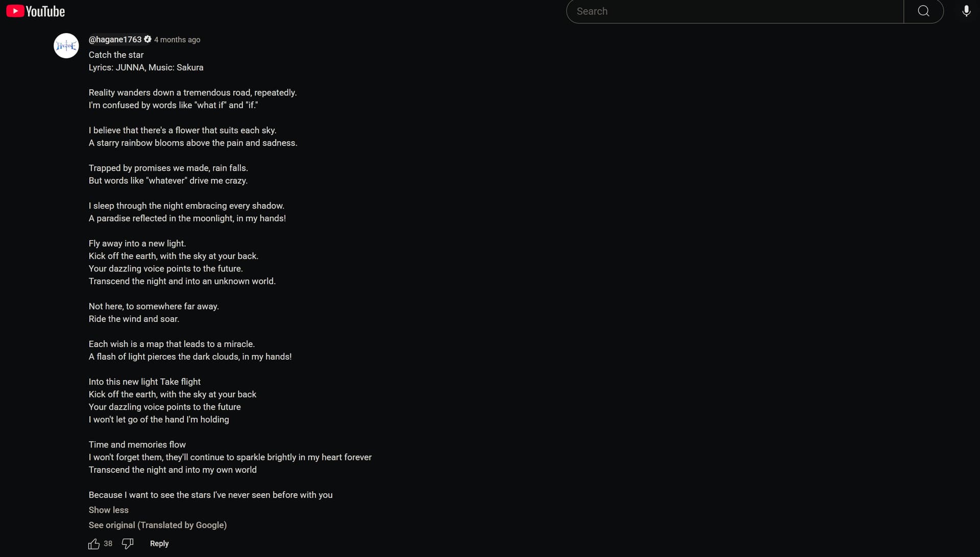This screenshot has width=980, height=557.
Task: Click the lyric "Time and memories flow"
Action: 137,444
